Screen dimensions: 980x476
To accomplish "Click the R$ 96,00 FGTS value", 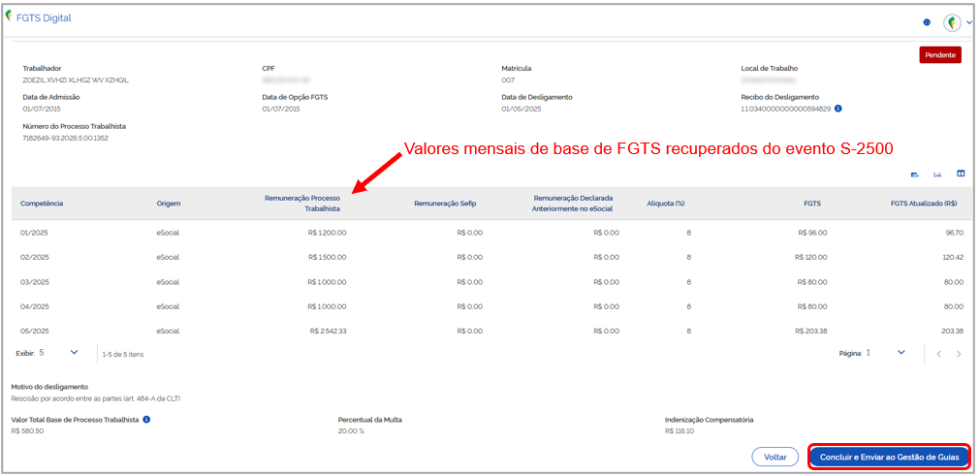I will [812, 233].
